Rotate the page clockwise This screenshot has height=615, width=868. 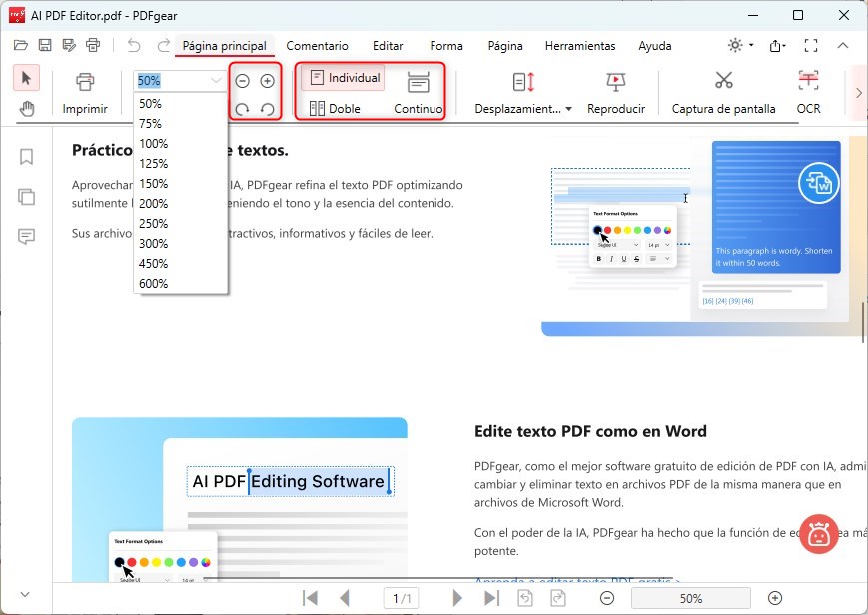tap(242, 109)
